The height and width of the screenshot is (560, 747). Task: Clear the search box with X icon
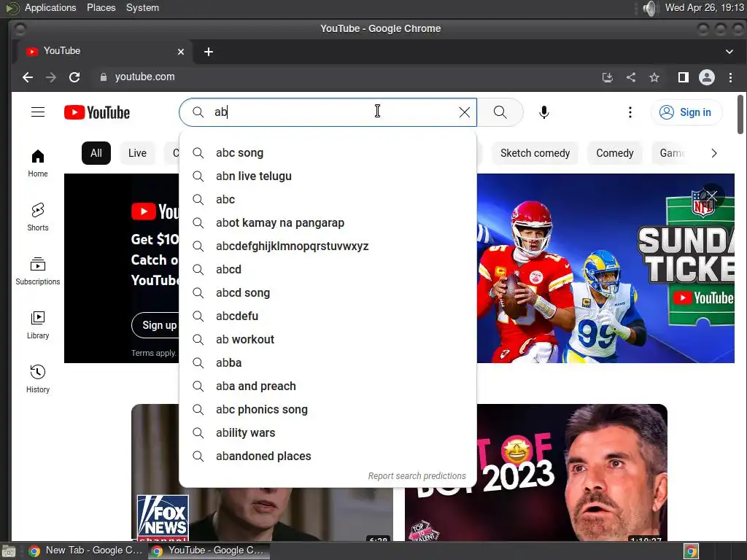pyautogui.click(x=465, y=112)
